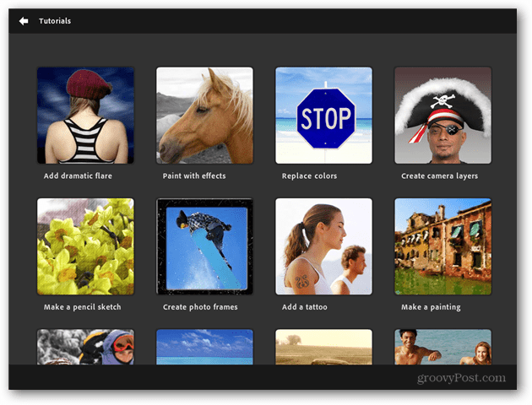Open the pirate Create camera layers thumbnail

[x=442, y=116]
